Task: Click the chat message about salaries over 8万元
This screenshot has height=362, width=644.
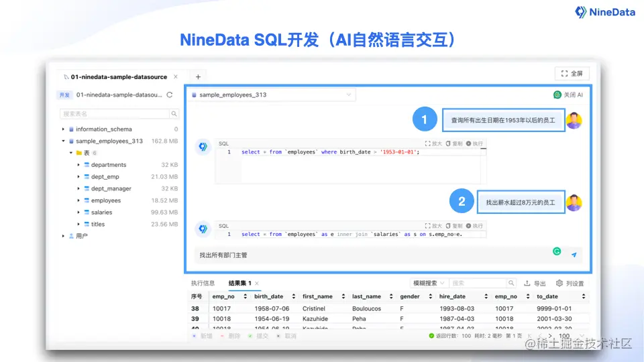Action: pyautogui.click(x=521, y=202)
